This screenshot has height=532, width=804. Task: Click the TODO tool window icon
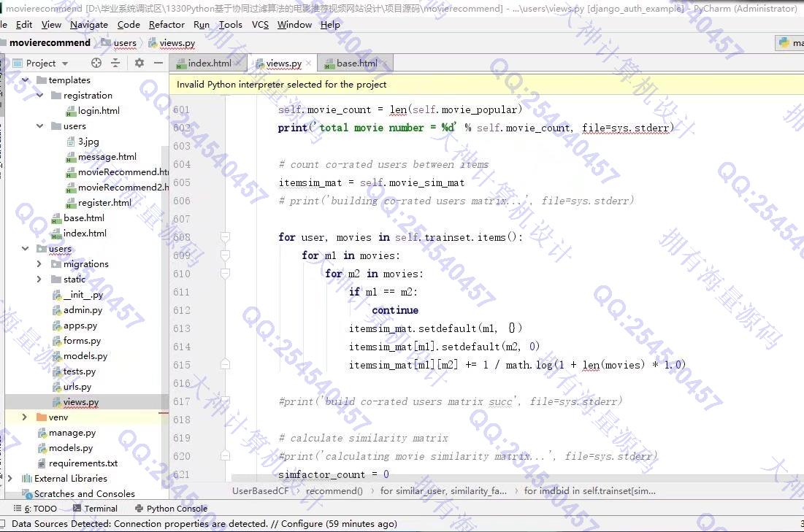(x=18, y=509)
